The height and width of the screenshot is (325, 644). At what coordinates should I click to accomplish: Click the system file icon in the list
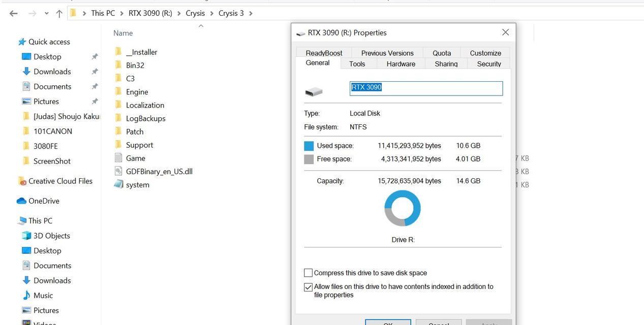click(118, 184)
